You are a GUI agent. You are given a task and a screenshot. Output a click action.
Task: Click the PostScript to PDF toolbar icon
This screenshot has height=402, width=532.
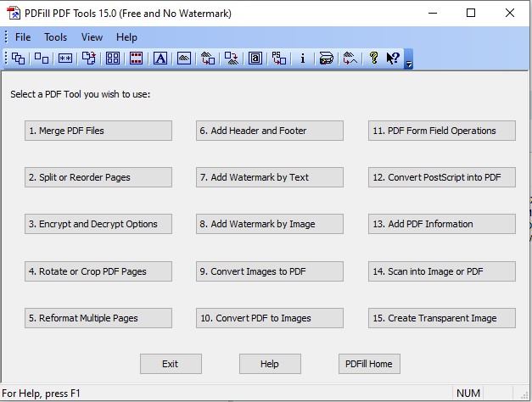(279, 59)
